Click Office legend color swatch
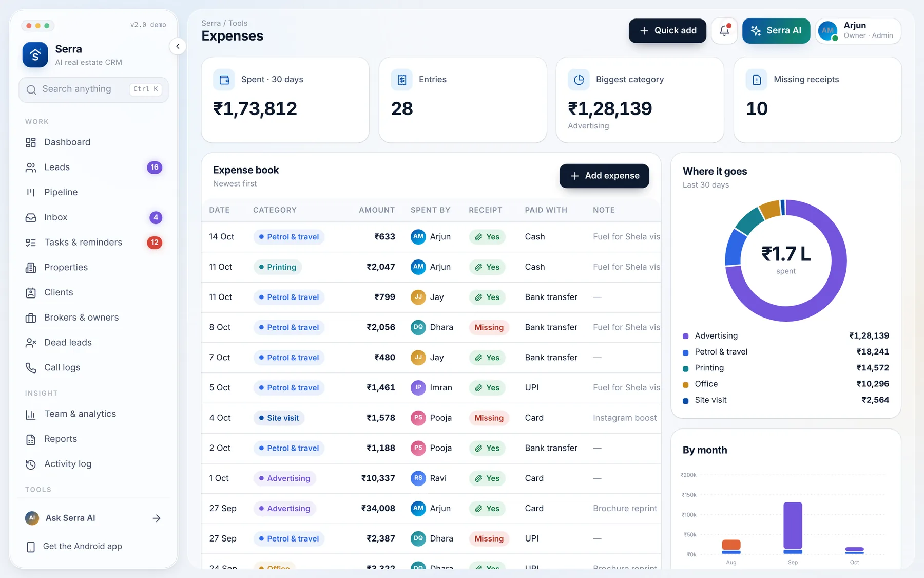 [685, 384]
